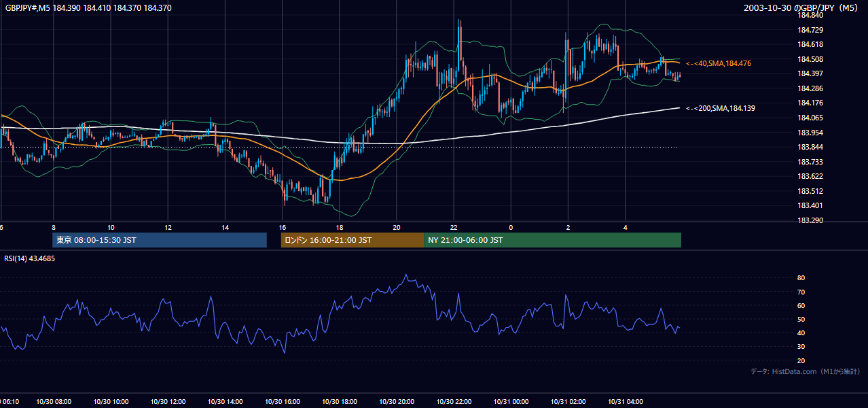Click hour tick 14 below the price chart

(x=225, y=228)
